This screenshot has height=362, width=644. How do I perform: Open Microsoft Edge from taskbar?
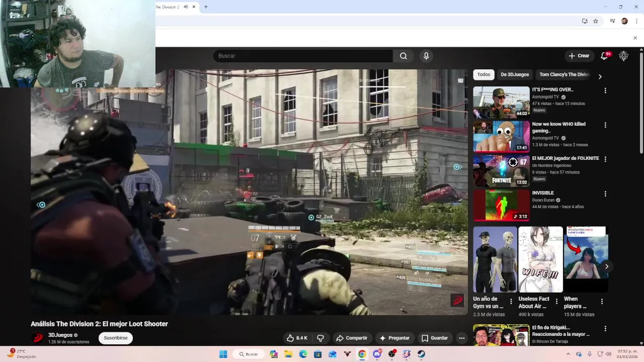point(303,354)
